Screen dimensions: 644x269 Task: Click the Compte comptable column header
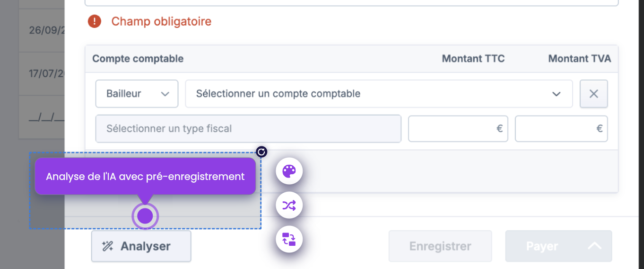[138, 59]
